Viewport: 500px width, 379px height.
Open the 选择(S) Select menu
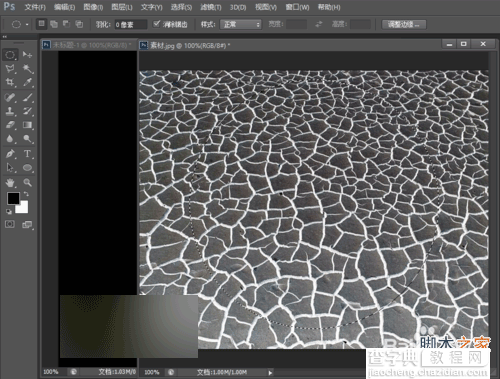(181, 7)
